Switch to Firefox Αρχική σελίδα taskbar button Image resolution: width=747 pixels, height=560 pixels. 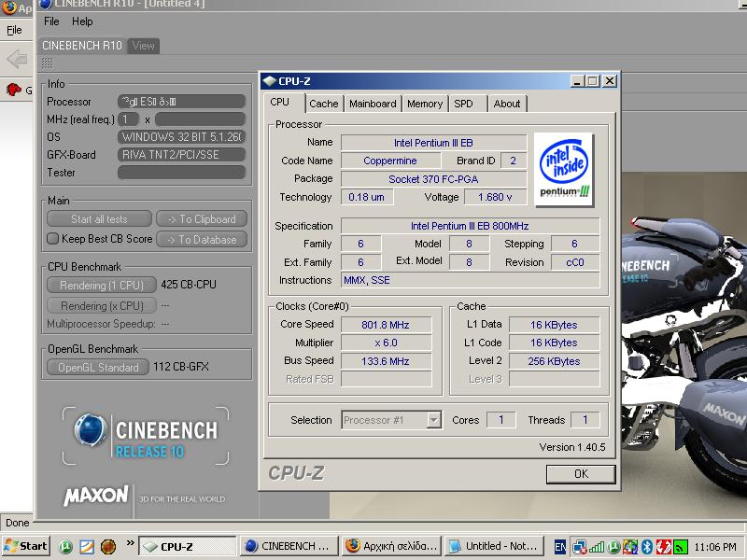(391, 546)
